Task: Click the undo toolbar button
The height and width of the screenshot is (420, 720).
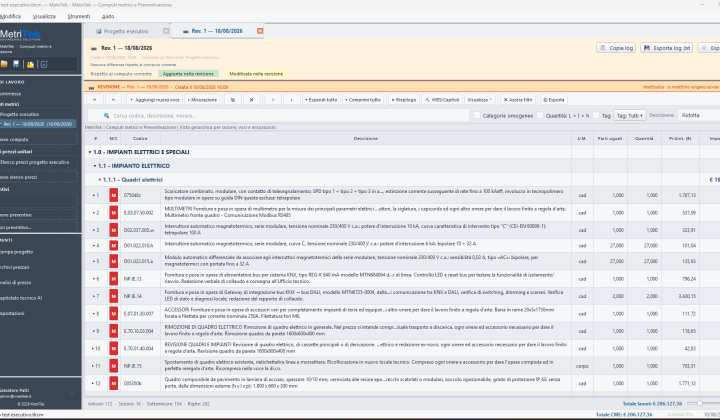Action: (x=95, y=100)
